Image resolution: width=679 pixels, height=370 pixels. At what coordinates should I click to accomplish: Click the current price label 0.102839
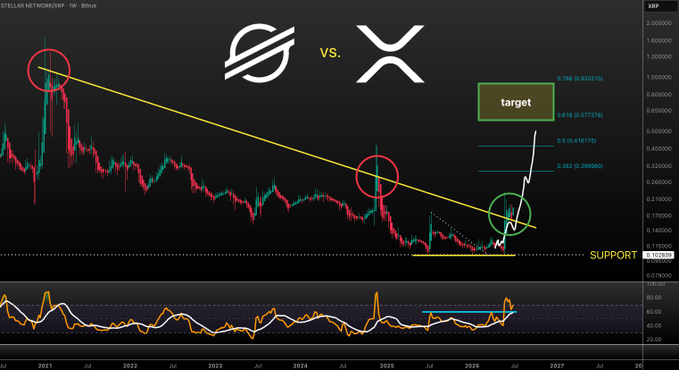(659, 255)
